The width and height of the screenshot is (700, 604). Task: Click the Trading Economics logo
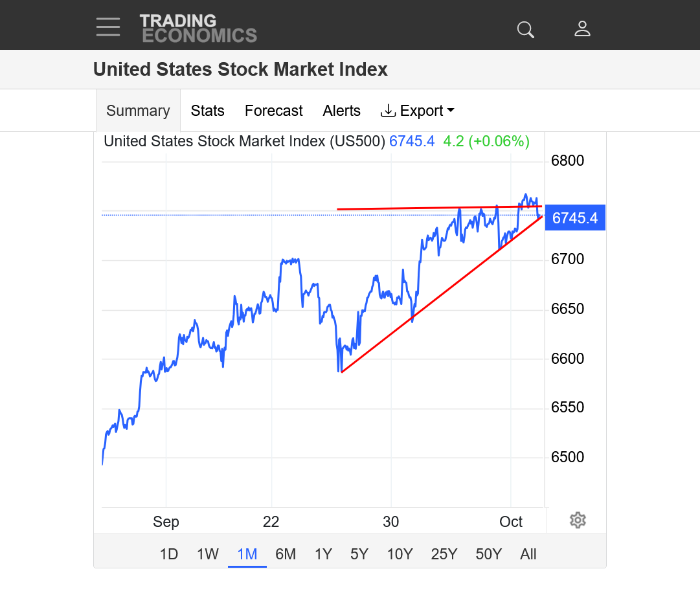pyautogui.click(x=198, y=28)
